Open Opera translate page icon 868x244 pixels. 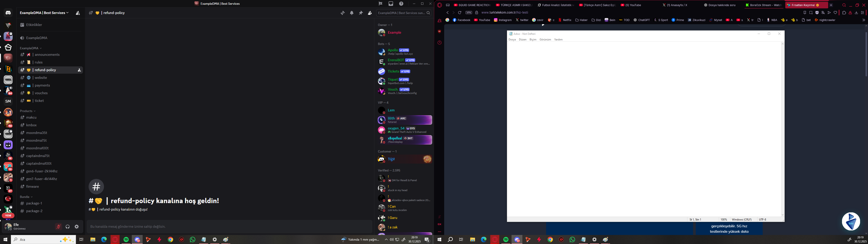(x=823, y=12)
